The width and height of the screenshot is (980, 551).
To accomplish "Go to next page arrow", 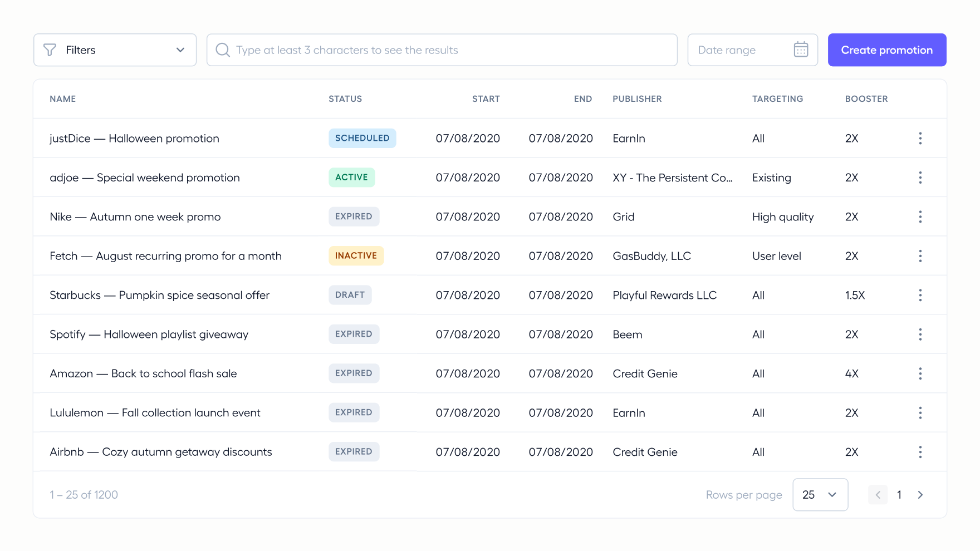I will click(920, 495).
